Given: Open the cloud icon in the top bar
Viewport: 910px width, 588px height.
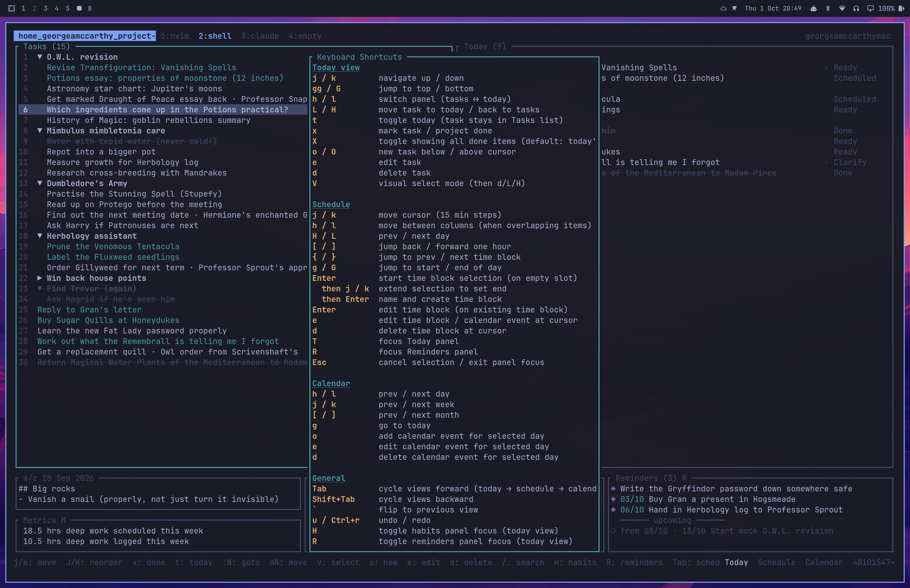Looking at the screenshot, I should pos(723,8).
